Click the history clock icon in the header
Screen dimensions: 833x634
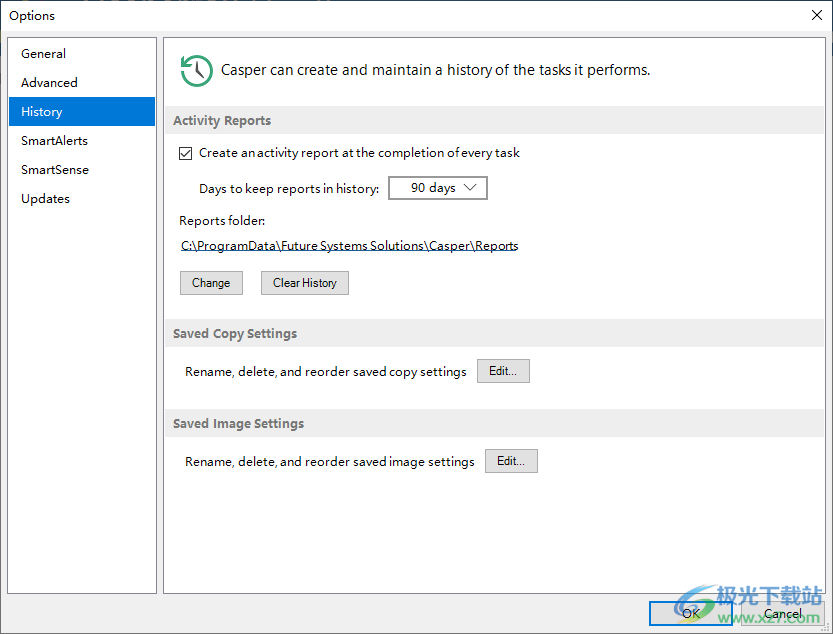tap(196, 70)
